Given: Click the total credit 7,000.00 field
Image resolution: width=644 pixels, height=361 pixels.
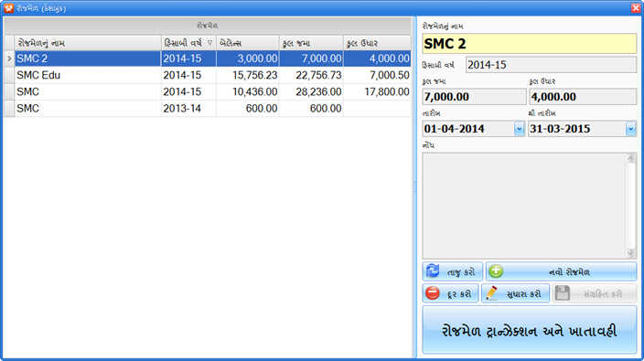Looking at the screenshot, I should (474, 97).
